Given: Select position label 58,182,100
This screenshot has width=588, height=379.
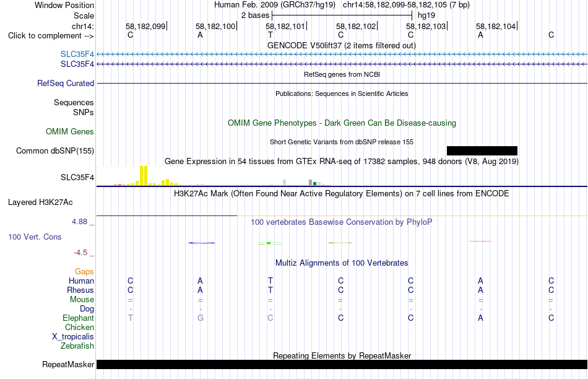Looking at the screenshot, I should point(215,26).
